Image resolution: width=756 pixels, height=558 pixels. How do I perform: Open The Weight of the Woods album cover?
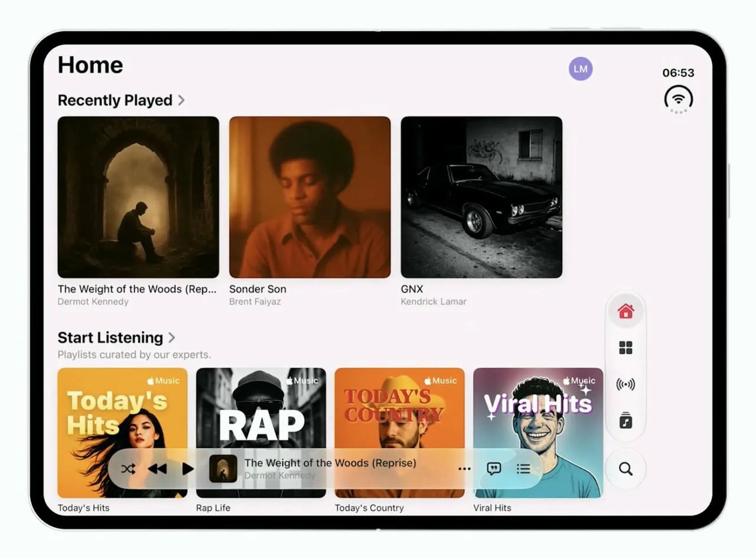(x=138, y=197)
